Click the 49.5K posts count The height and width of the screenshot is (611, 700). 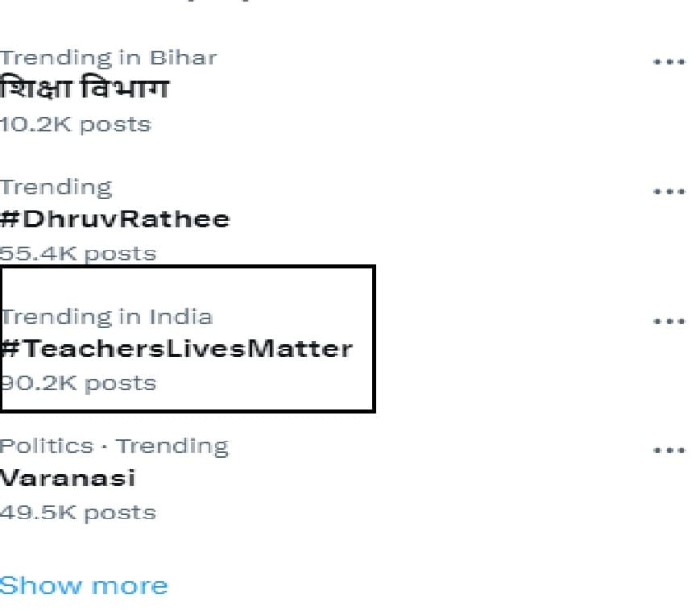click(77, 512)
